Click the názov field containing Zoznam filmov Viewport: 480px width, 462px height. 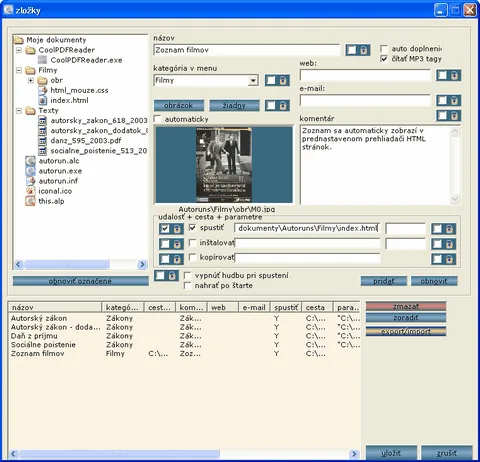pyautogui.click(x=247, y=50)
